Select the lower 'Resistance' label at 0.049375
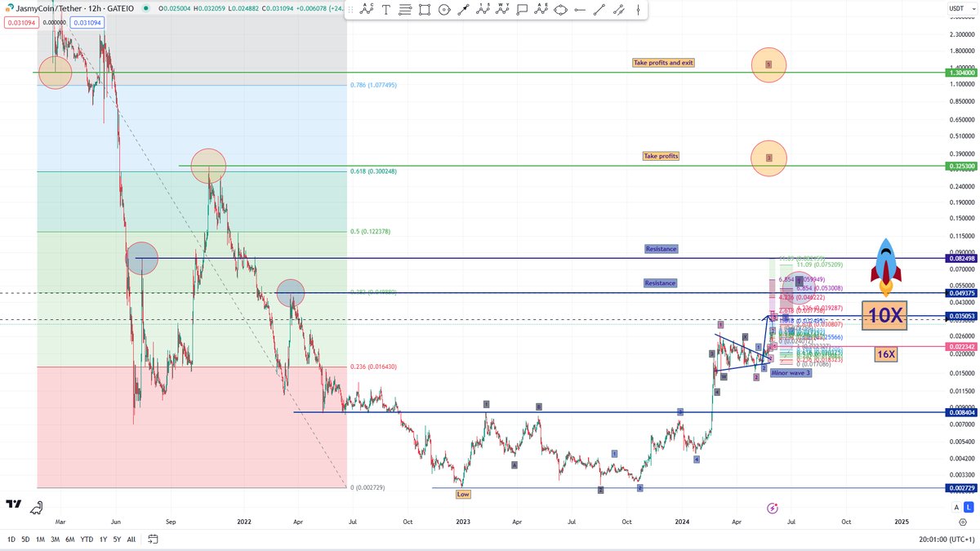980x551 pixels. [x=660, y=283]
